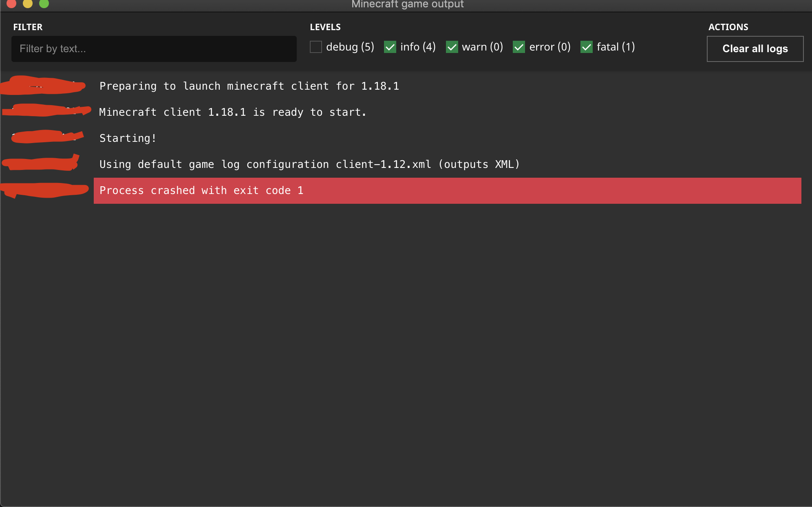Select the game log configuration XML line
The height and width of the screenshot is (507, 812).
coord(309,164)
